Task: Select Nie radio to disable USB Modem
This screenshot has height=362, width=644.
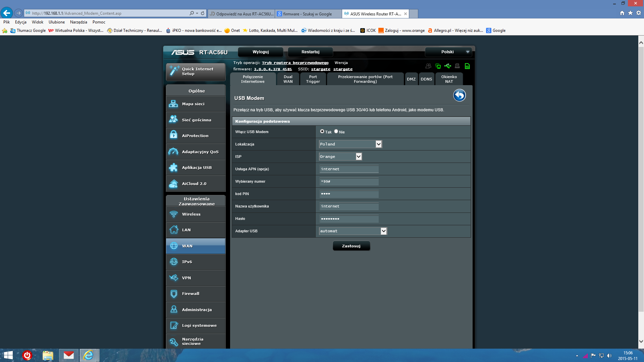Action: (x=336, y=131)
